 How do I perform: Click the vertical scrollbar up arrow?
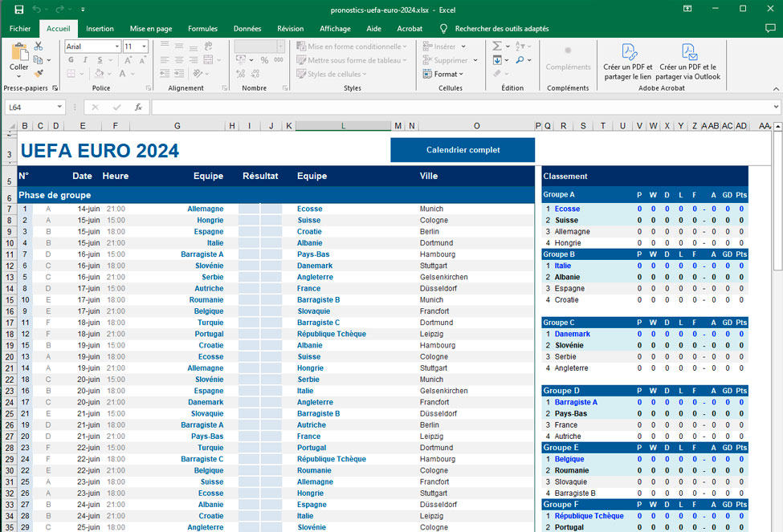point(777,126)
